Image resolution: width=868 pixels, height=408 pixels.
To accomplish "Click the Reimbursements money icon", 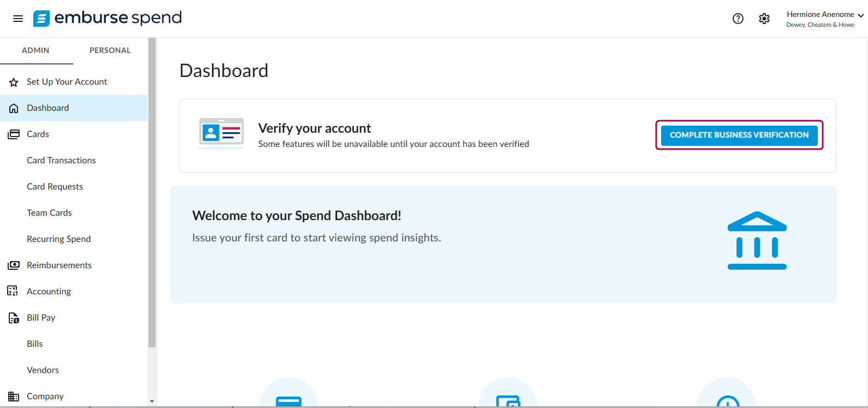I will point(14,265).
